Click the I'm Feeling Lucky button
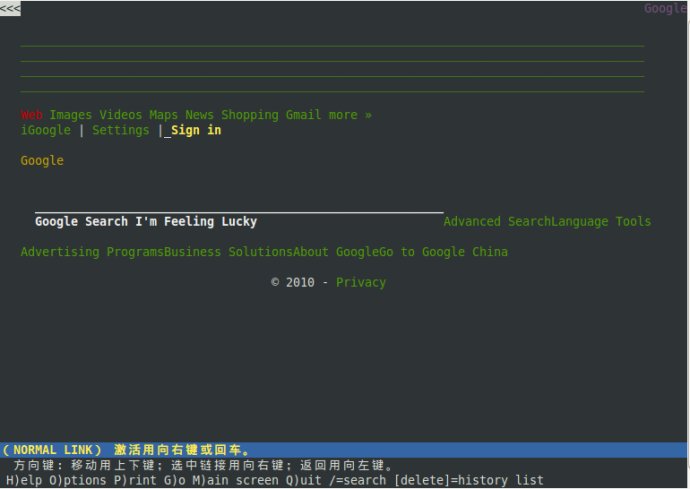Viewport: 690px width, 489px height. 196,221
